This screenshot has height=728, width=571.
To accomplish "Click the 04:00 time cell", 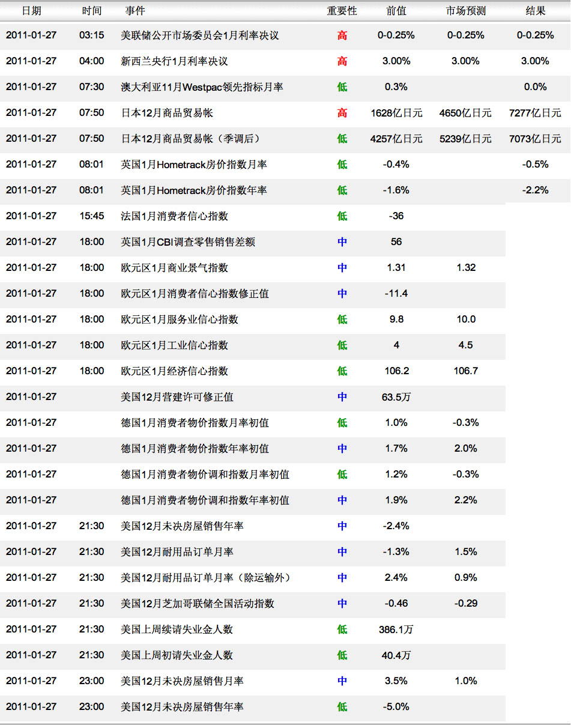I will coord(91,61).
